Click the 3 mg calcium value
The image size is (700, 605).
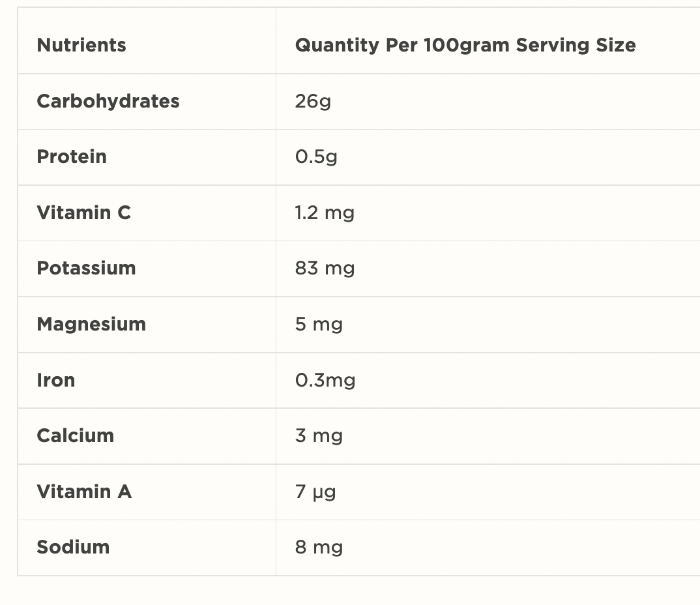pos(319,435)
